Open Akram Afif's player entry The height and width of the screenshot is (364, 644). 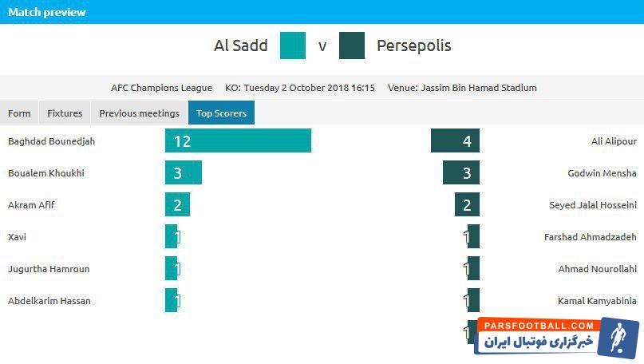tap(31, 205)
